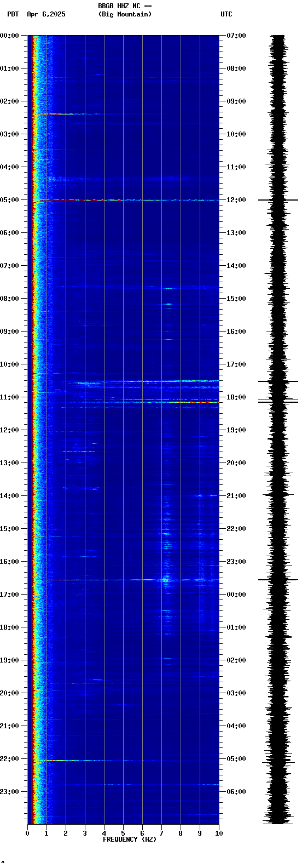Click the PDT time label '08:00'
The image size is (302, 868).
9,299
